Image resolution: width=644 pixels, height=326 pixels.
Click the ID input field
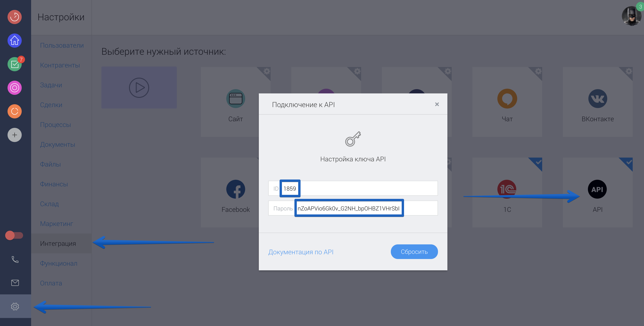point(353,188)
